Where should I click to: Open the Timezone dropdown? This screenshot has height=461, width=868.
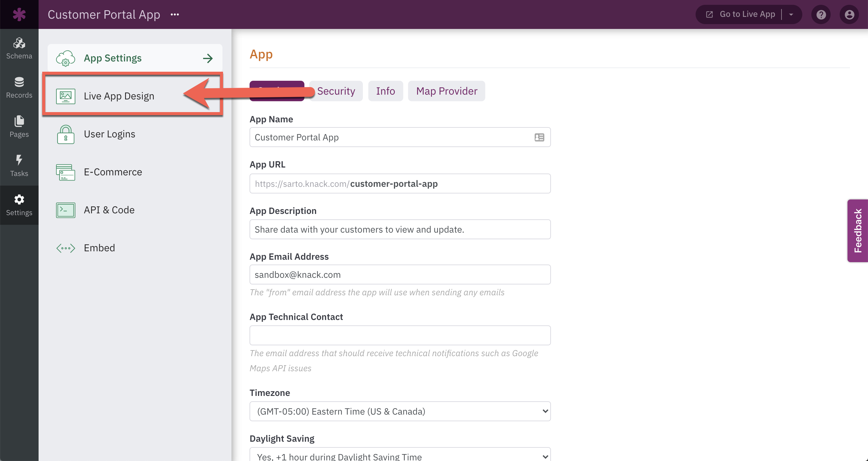(x=400, y=411)
